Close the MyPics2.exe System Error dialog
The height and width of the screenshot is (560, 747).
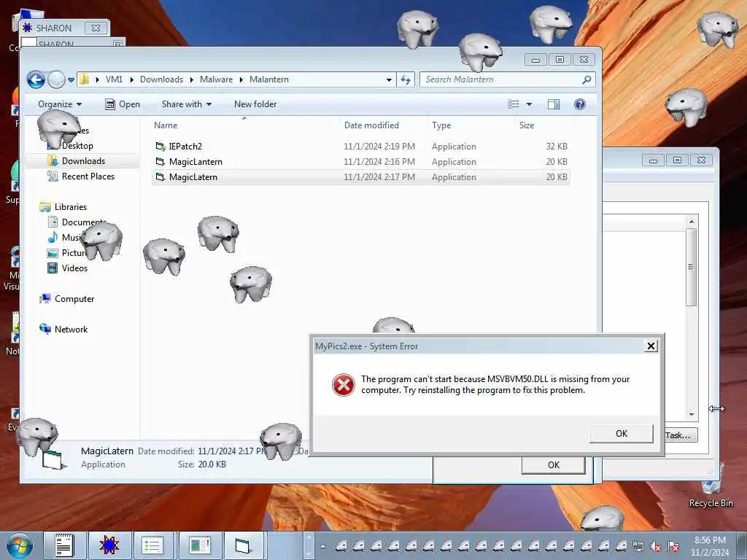pyautogui.click(x=651, y=346)
